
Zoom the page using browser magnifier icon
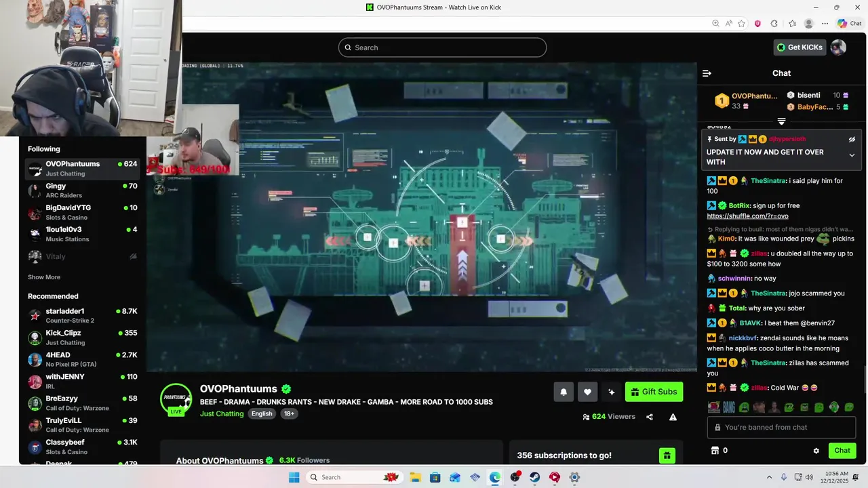(x=715, y=24)
